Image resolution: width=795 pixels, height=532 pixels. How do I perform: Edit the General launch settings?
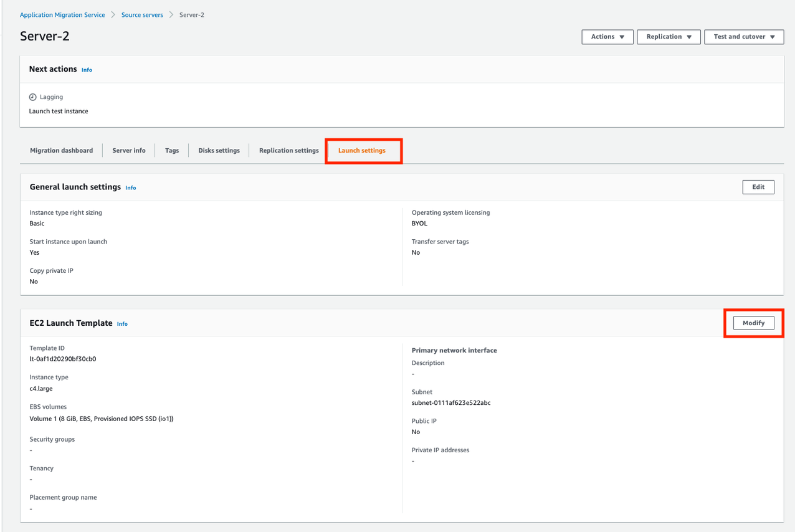click(758, 187)
